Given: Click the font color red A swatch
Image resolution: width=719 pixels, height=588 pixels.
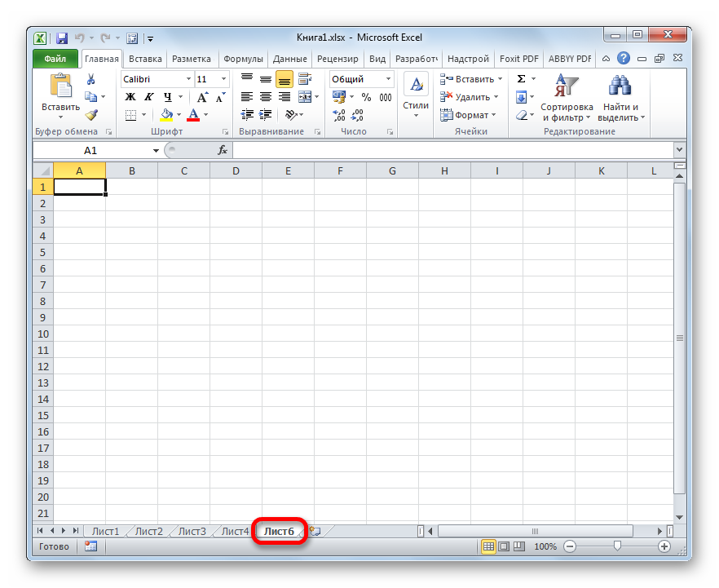Looking at the screenshot, I should 193,115.
